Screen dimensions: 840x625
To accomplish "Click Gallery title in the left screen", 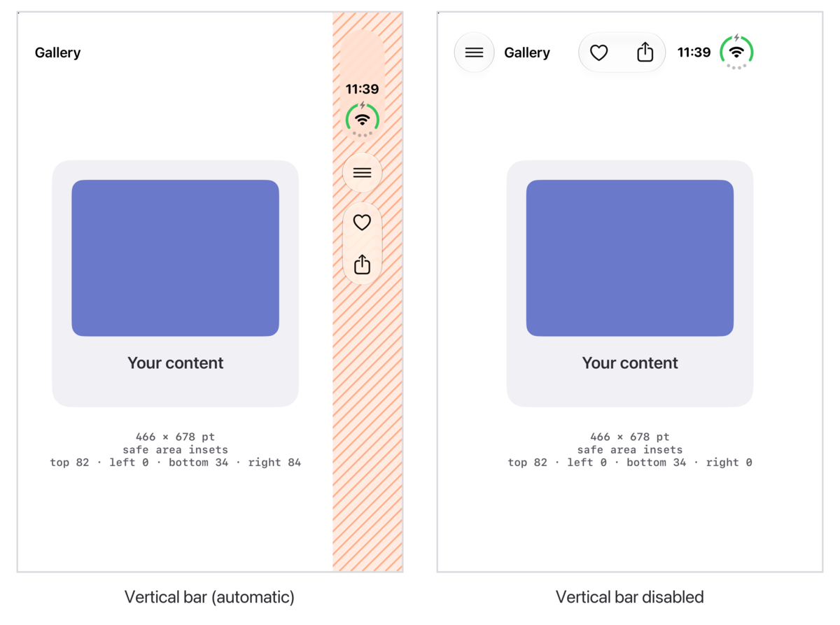I will (57, 52).
